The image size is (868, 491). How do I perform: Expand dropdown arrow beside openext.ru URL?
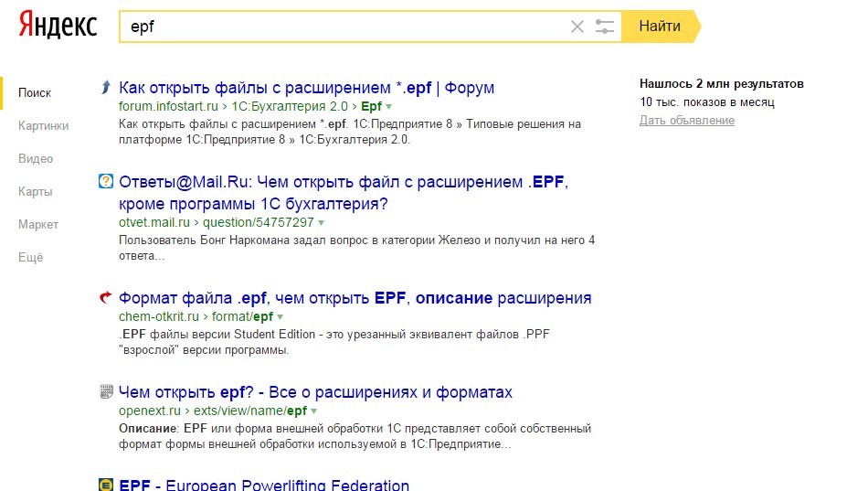315,411
